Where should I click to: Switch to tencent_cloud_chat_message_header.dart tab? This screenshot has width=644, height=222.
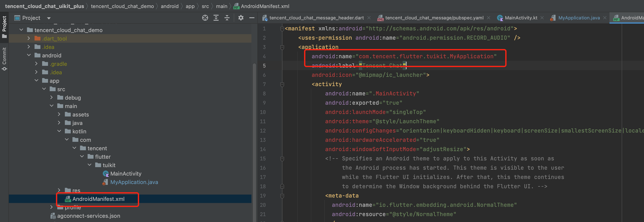click(316, 18)
